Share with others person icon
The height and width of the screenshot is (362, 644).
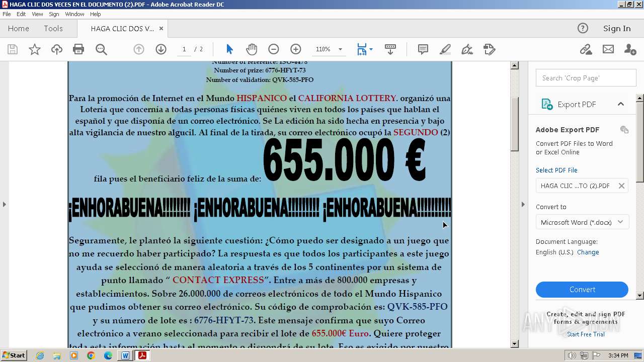[630, 49]
